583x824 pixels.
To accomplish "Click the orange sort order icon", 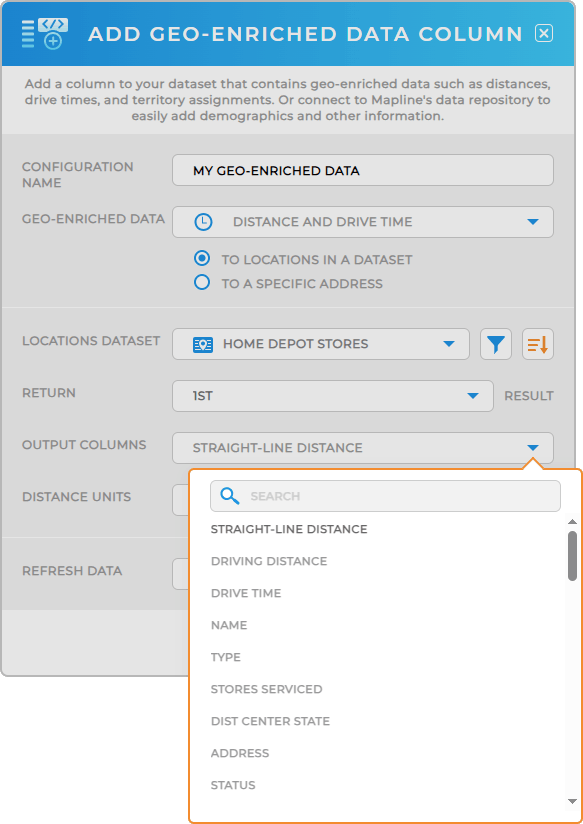I will point(538,344).
